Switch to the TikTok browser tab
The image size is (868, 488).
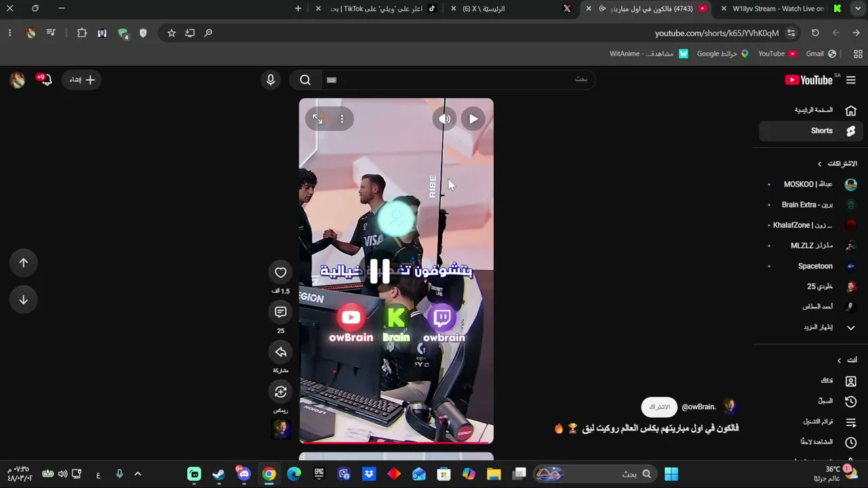pyautogui.click(x=378, y=9)
